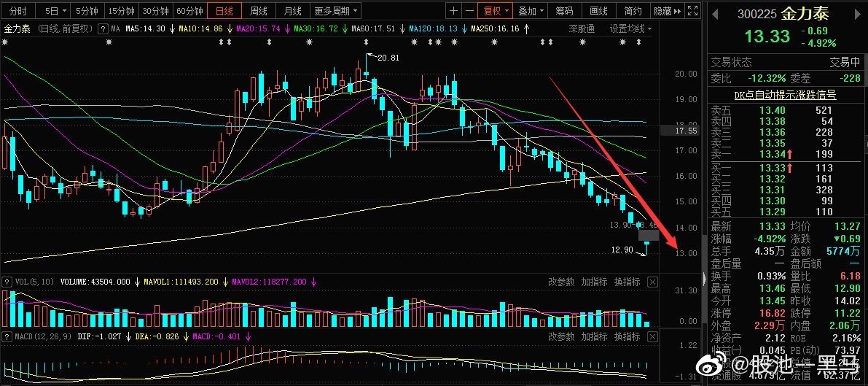Close the VOL indicator panel
Viewport: 868px width, 386px height.
coord(652,282)
